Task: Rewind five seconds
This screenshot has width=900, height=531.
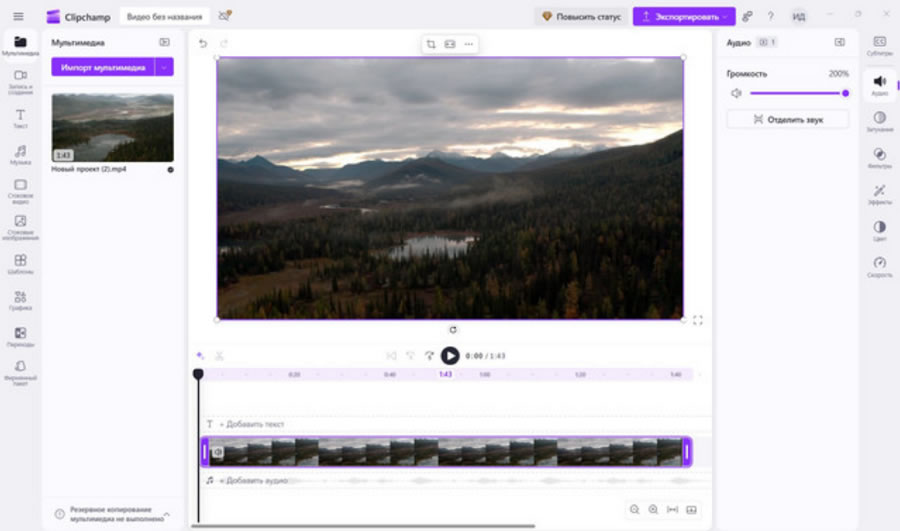Action: (x=410, y=356)
